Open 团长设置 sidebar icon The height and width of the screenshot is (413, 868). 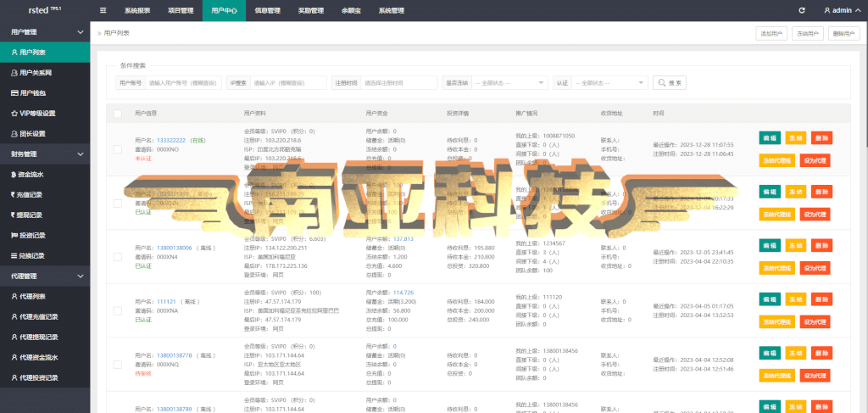click(x=14, y=133)
